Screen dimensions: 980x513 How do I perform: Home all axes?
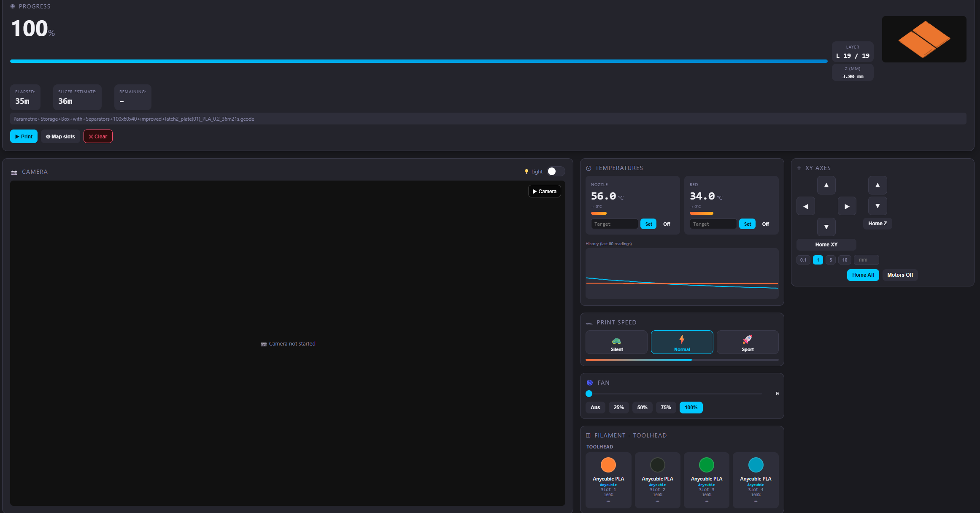pos(863,275)
